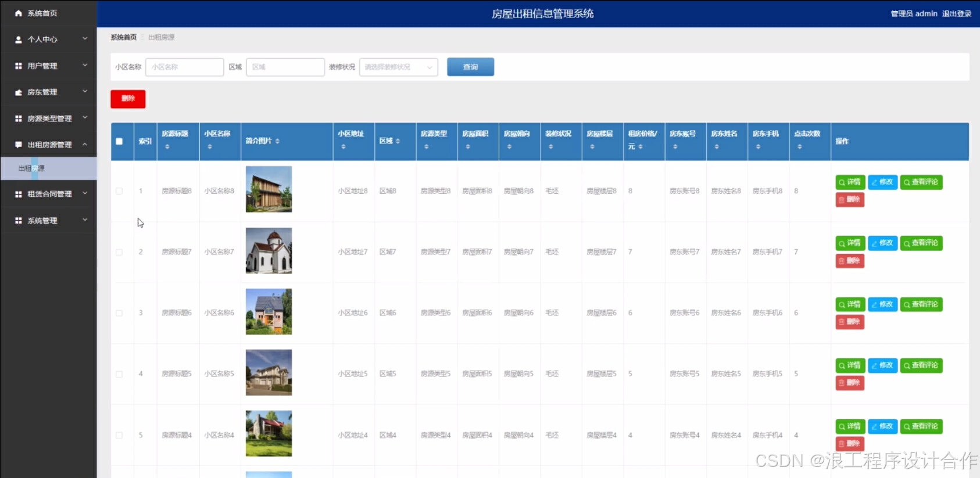This screenshot has width=980, height=478.
Task: Click the 系统首页 breadcrumb link
Action: [x=124, y=37]
